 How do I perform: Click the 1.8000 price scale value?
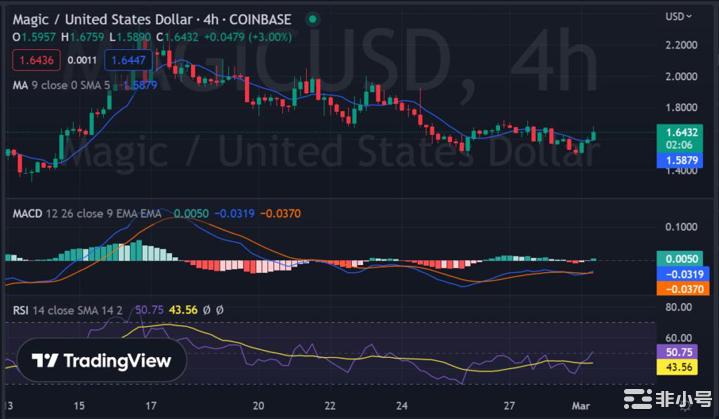click(x=681, y=107)
